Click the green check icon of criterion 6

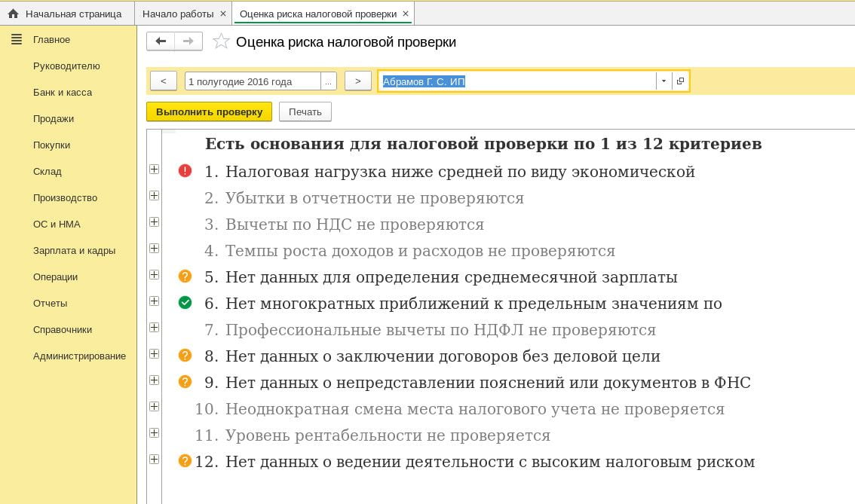(185, 302)
